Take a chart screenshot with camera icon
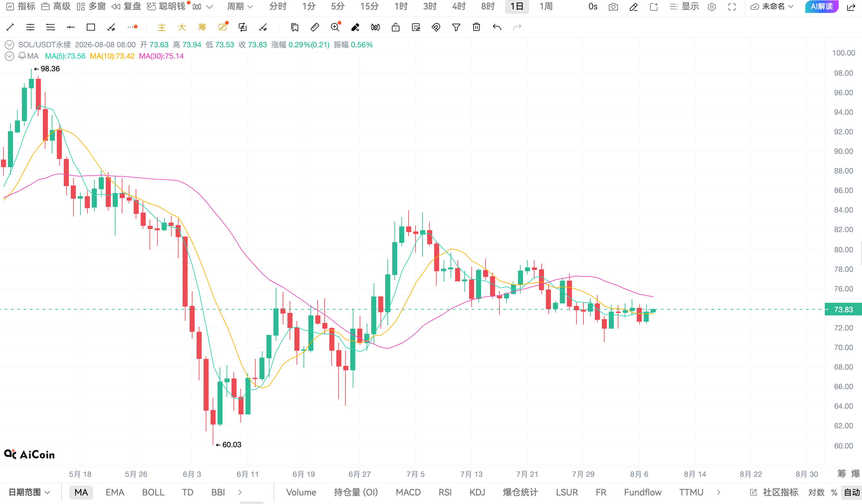The image size is (862, 504). (x=613, y=7)
